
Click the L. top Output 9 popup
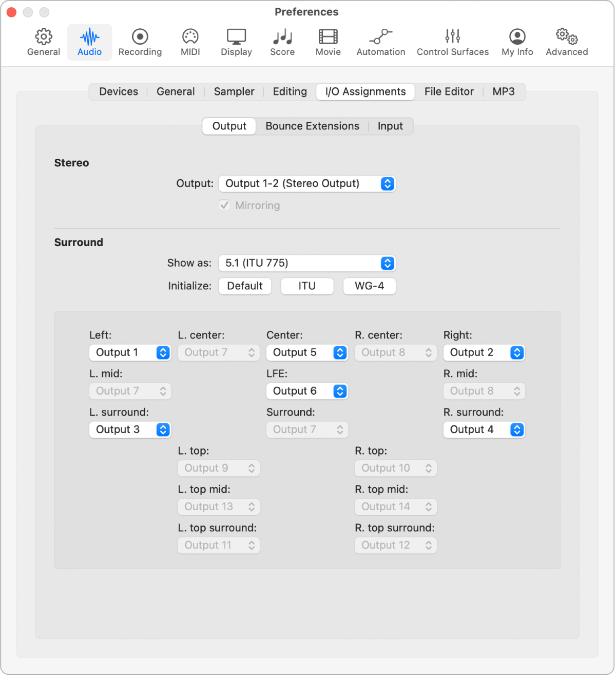pos(219,468)
